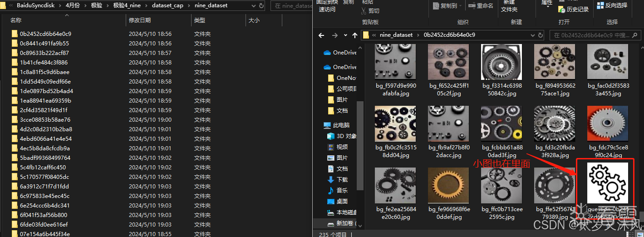The width and height of the screenshot is (644, 237).
Task: Click folder icon of 6f041f53af56b800 row
Action: 15,215
